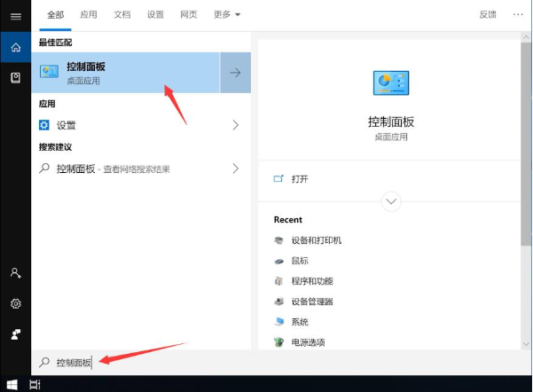This screenshot has width=533, height=392.
Task: Open the 反馈 feedback link
Action: (488, 14)
